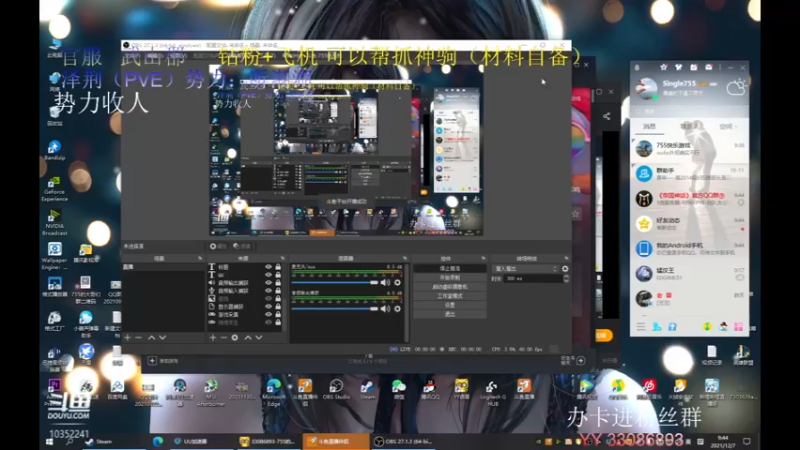Remove the selected scene with minus icon
Image resolution: width=800 pixels, height=450 pixels.
138,338
